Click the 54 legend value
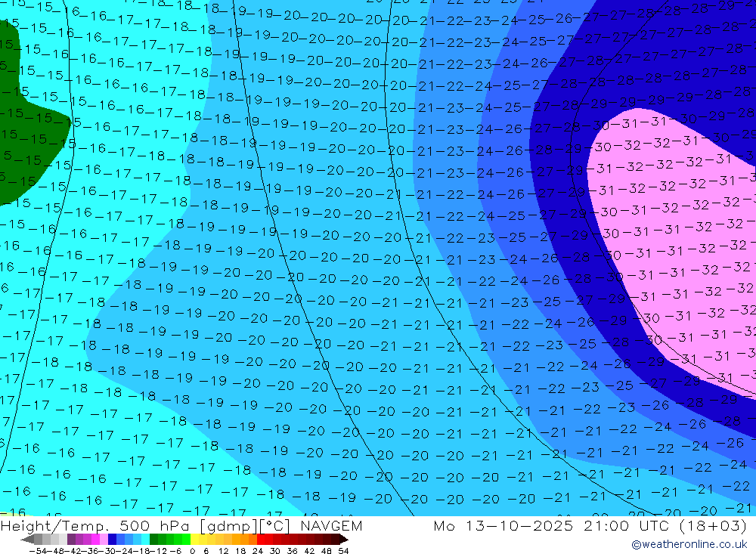Viewport: 756px width, 554px height. 343,551
